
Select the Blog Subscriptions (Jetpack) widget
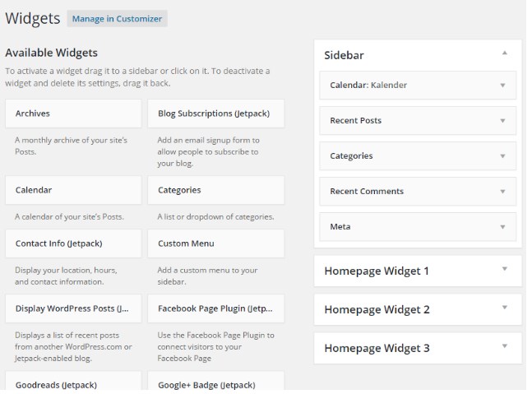(215, 114)
